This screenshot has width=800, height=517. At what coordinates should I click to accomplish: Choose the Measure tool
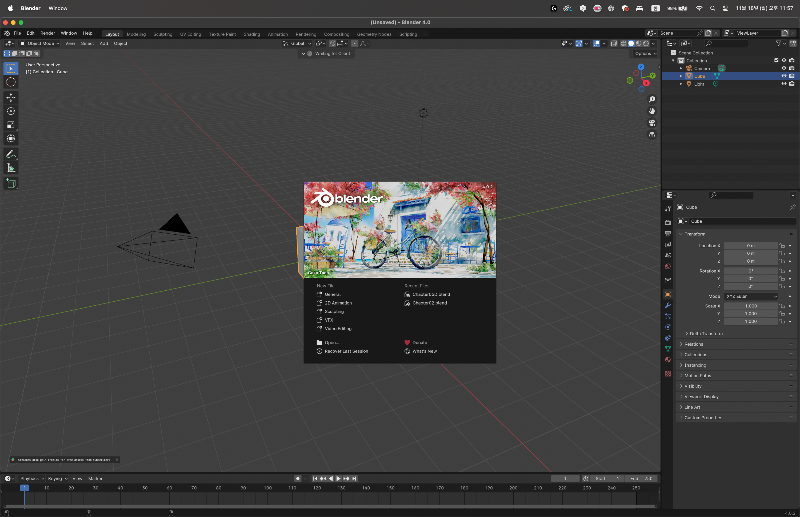[11, 168]
